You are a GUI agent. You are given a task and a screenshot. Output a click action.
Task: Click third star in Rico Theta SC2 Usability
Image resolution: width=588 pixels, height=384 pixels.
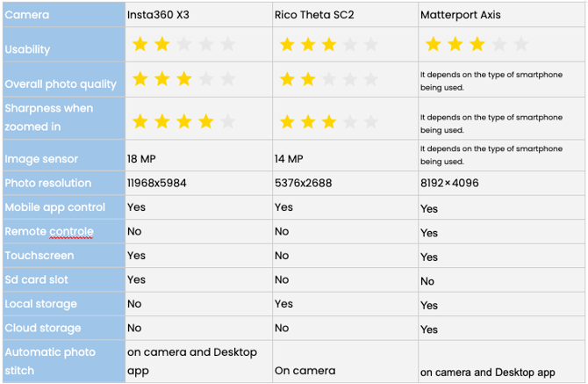click(328, 45)
